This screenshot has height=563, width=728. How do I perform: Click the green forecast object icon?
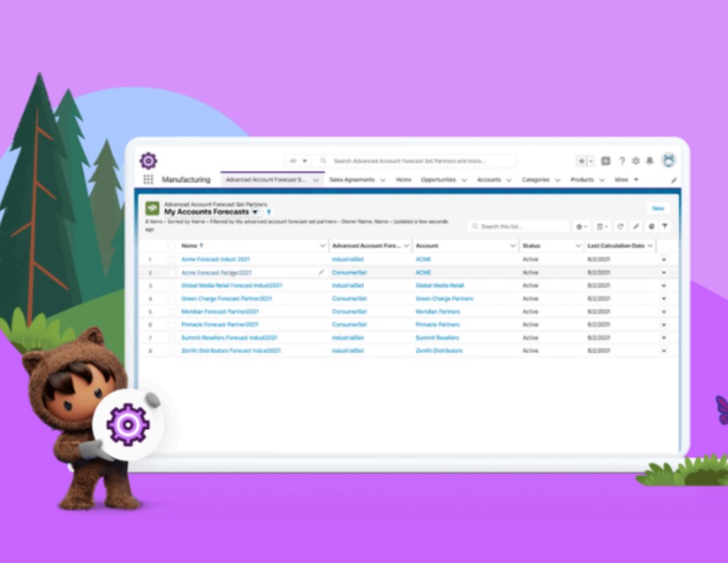click(x=153, y=208)
